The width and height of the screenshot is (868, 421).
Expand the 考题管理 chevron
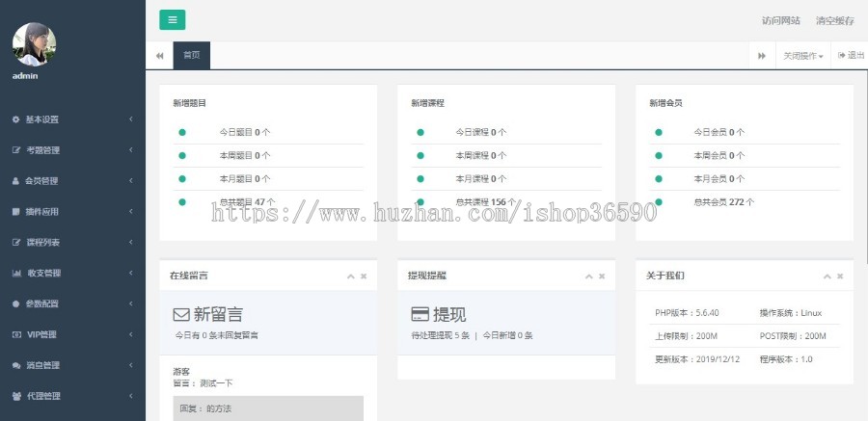point(130,150)
